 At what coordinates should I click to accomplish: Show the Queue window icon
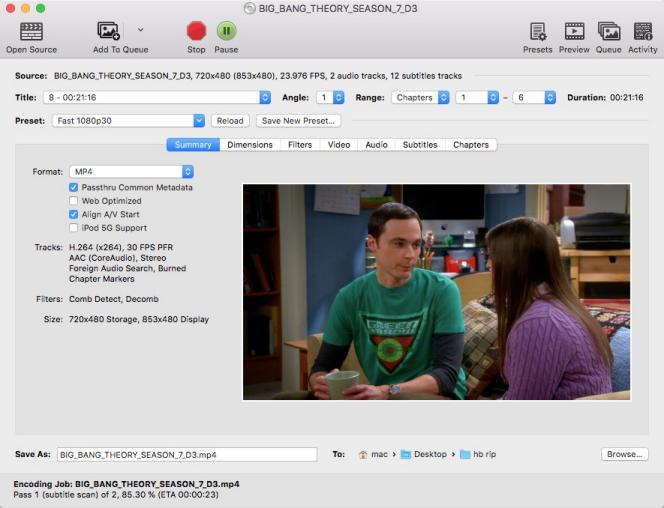point(609,31)
